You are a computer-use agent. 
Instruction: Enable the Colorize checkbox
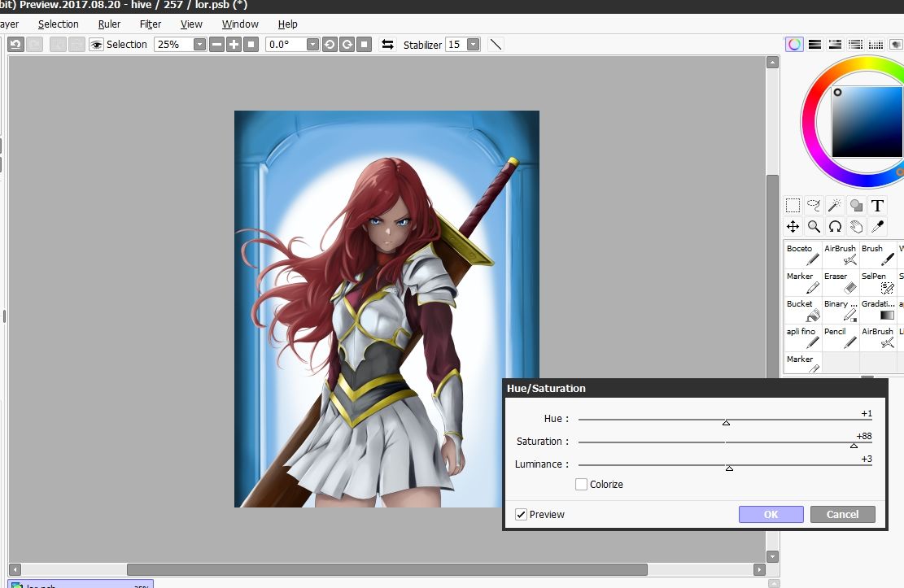pos(581,484)
